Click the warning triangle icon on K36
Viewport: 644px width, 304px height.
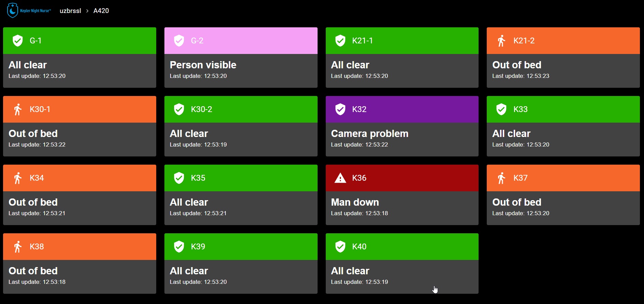click(x=340, y=178)
